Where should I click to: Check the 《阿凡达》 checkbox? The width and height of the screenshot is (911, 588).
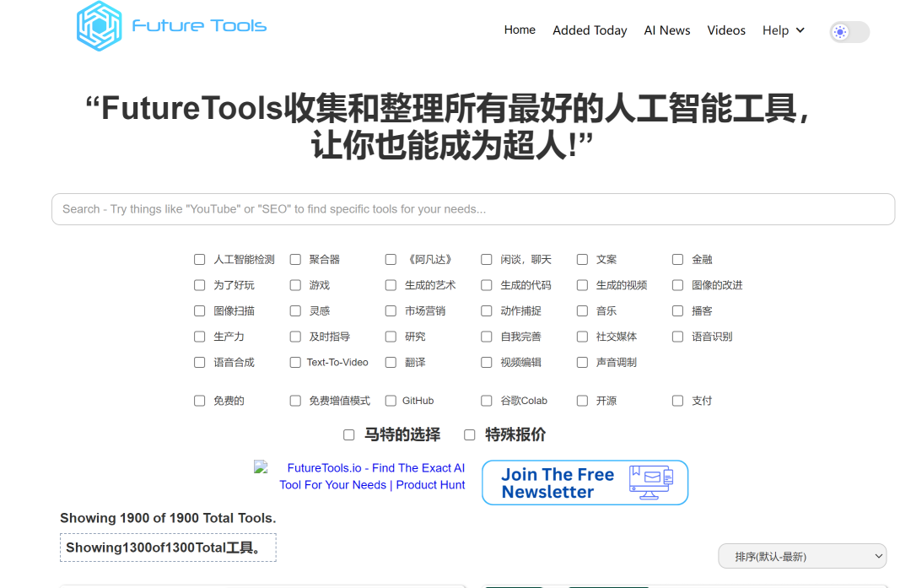pos(391,259)
